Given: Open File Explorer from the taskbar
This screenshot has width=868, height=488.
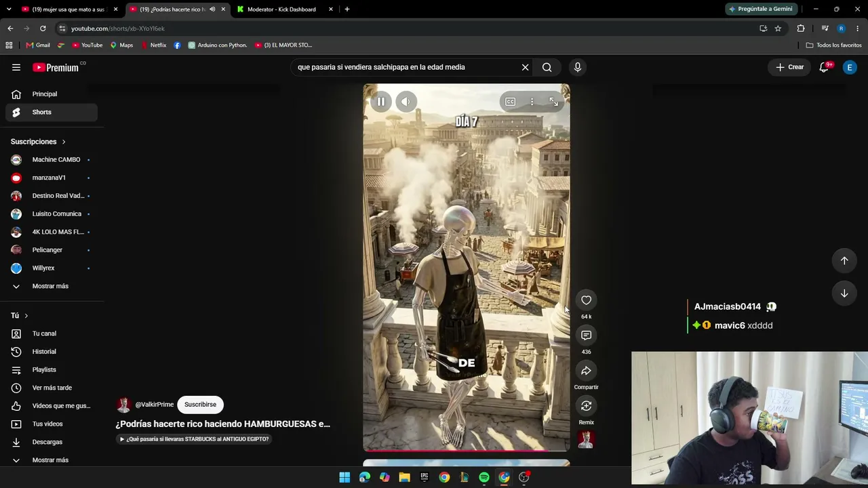Looking at the screenshot, I should pos(404,477).
